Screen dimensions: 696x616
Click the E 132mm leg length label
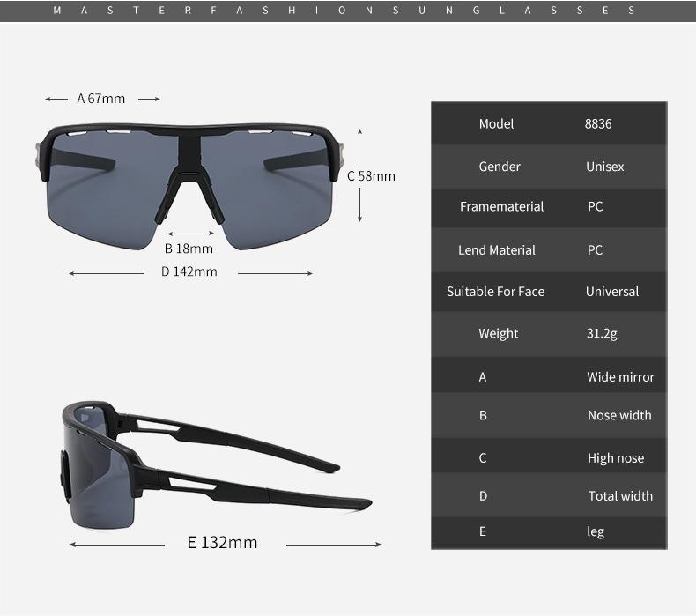tap(222, 542)
